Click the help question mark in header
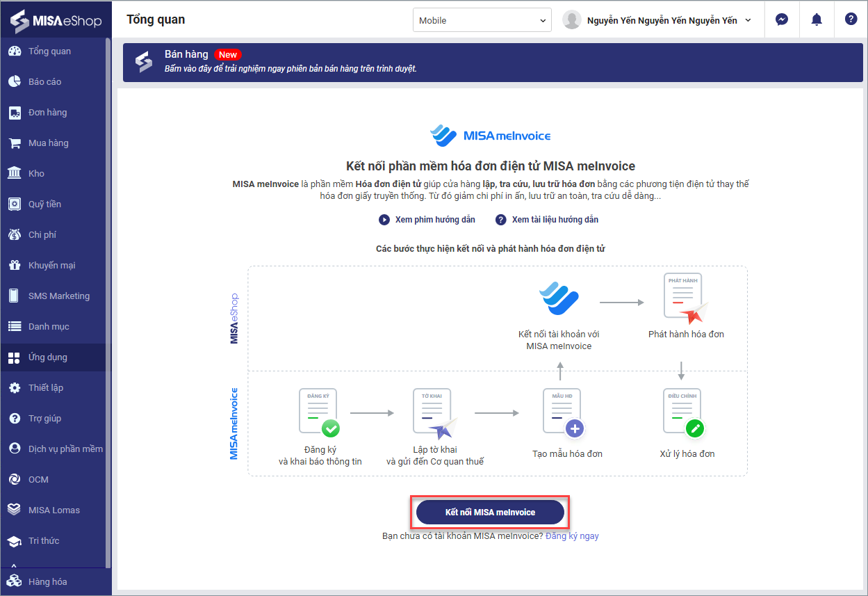The height and width of the screenshot is (596, 868). pyautogui.click(x=851, y=19)
